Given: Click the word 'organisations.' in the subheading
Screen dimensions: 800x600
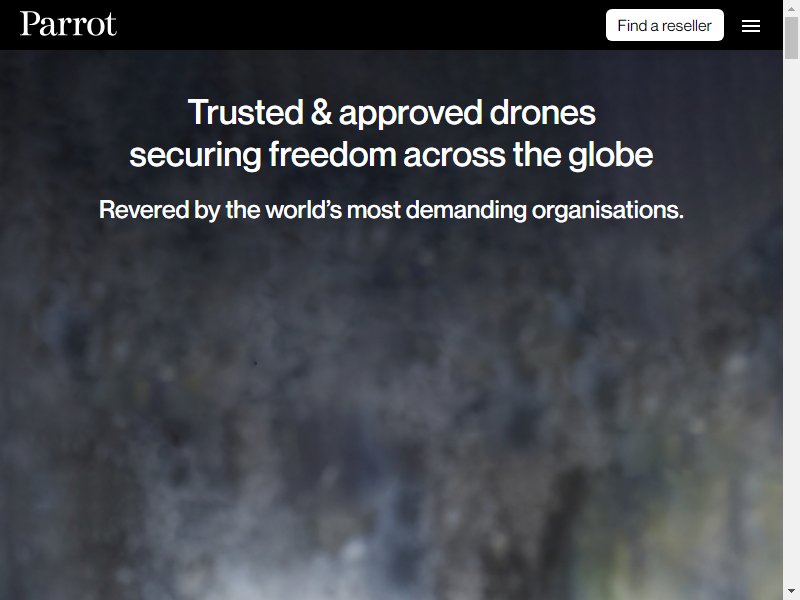Looking at the screenshot, I should coord(608,210).
